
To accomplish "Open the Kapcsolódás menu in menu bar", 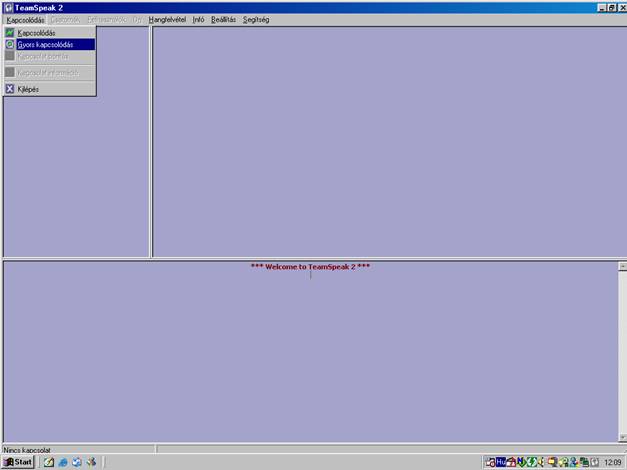I will (25, 20).
